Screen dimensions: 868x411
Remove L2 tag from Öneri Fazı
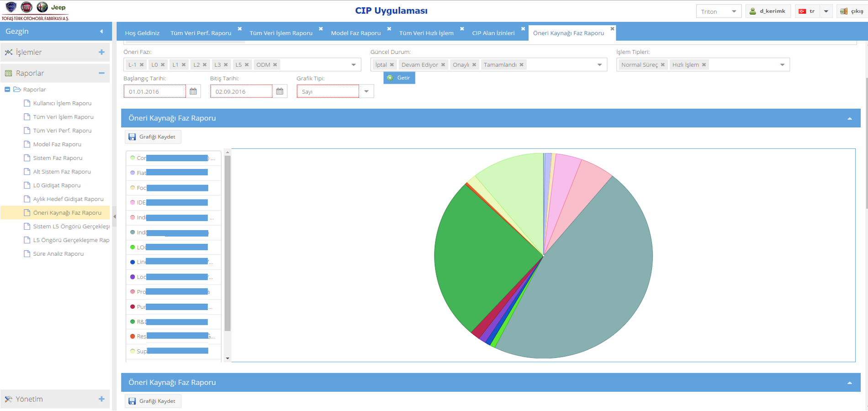pos(205,65)
